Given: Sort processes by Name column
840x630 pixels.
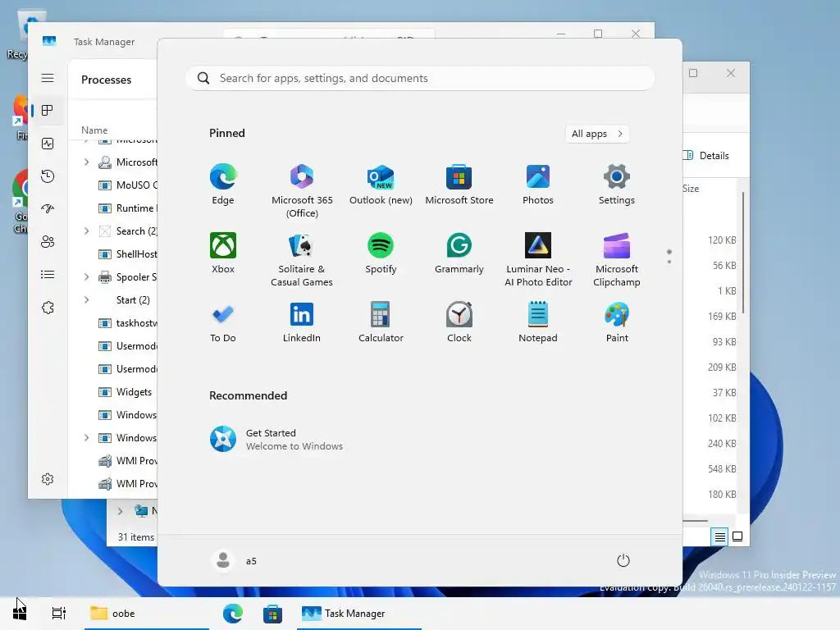Looking at the screenshot, I should (x=94, y=130).
